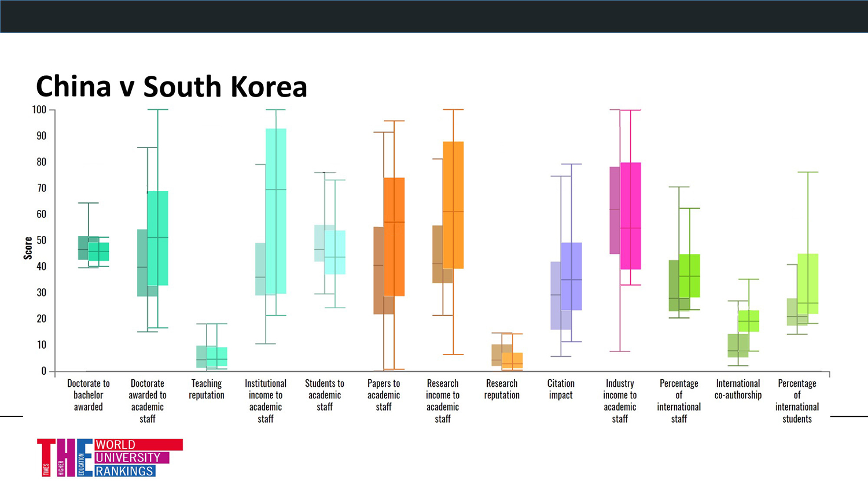The height and width of the screenshot is (488, 868).
Task: Click the 100 tick on the y-axis
Action: coord(39,110)
